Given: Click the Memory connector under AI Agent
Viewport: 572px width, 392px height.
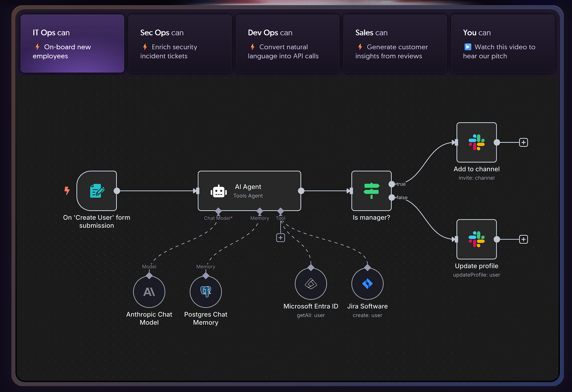Looking at the screenshot, I should tap(259, 211).
